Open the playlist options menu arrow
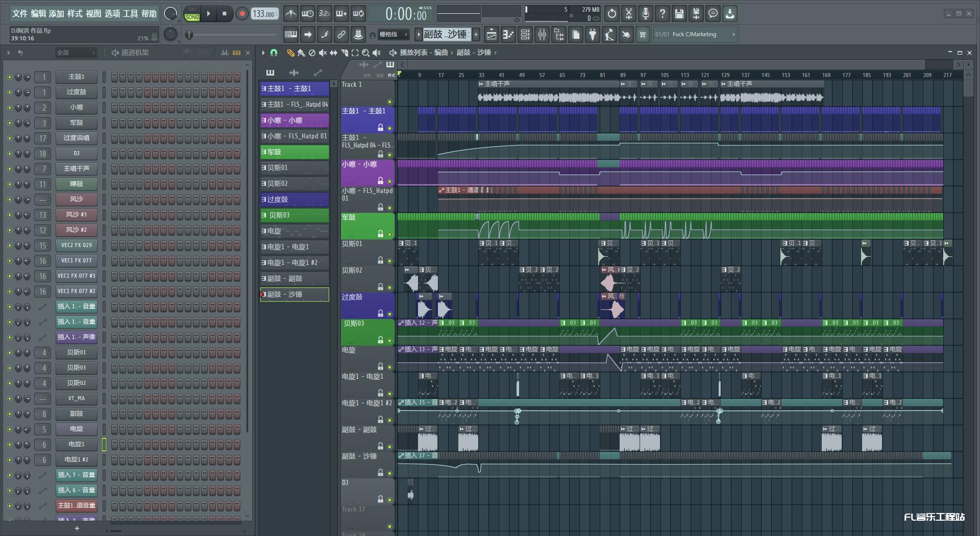Screen dimensions: 980x536 pos(263,53)
